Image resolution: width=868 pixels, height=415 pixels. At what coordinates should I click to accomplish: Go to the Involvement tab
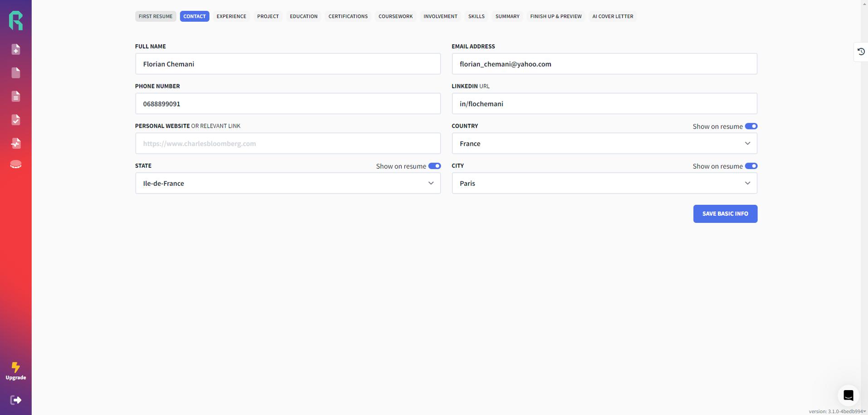coord(441,16)
